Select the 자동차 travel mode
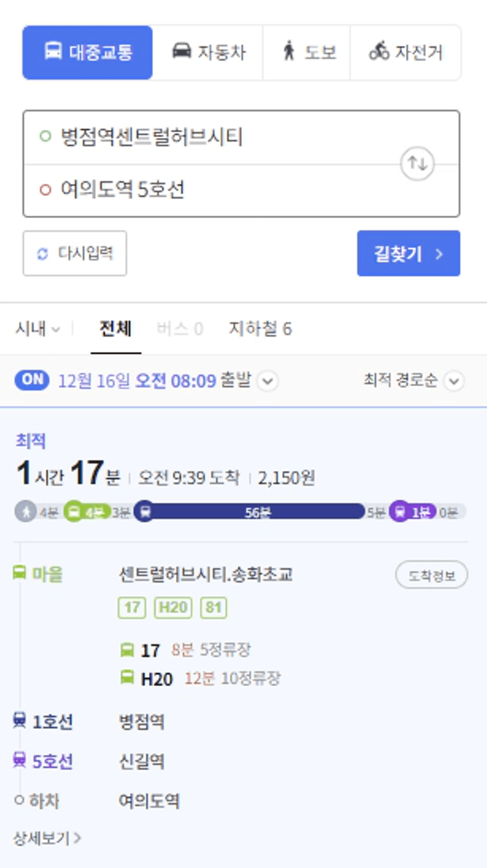 click(x=207, y=52)
